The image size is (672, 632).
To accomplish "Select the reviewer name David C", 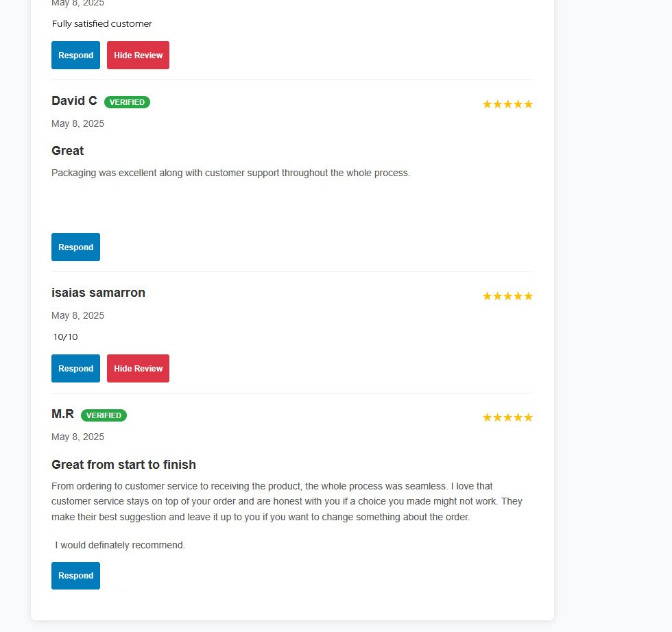I will [x=74, y=101].
